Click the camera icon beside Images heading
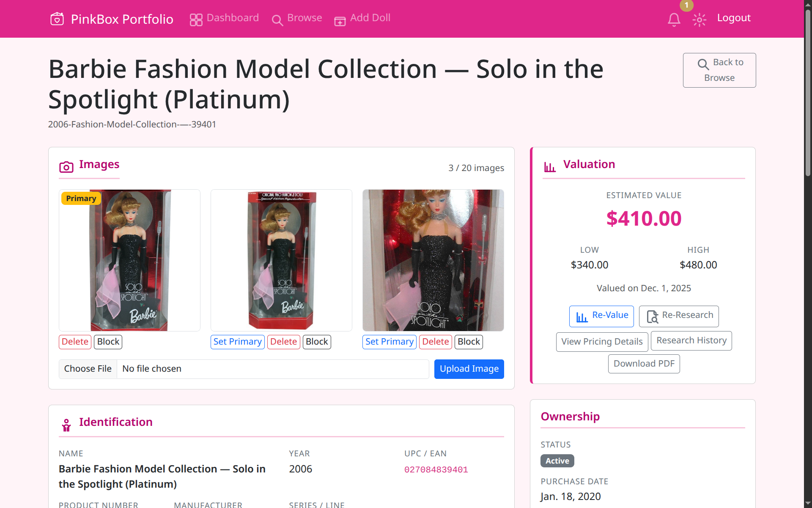The width and height of the screenshot is (812, 508). 66,167
